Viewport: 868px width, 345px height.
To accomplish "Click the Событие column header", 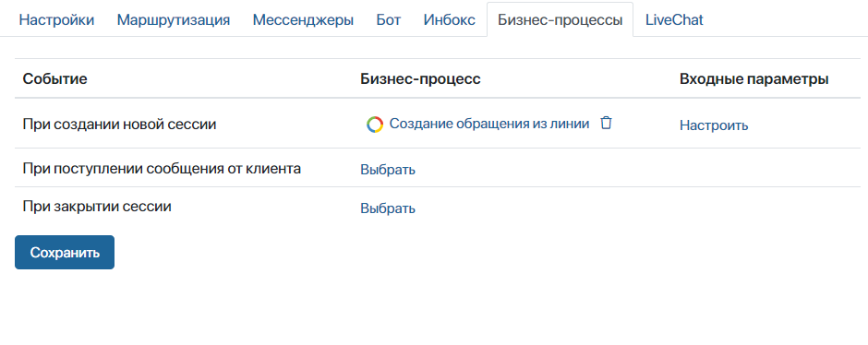I will point(54,79).
